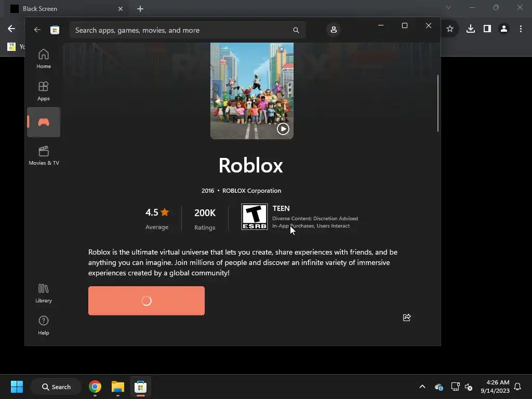Image resolution: width=532 pixels, height=399 pixels.
Task: Open Help in the Store sidebar
Action: (x=44, y=325)
